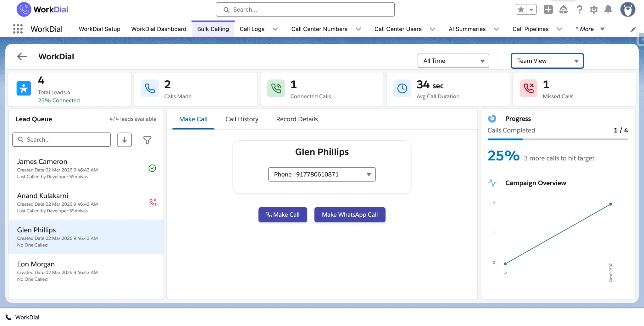The width and height of the screenshot is (644, 326).
Task: Click the Campaign Overview pulse icon
Action: coord(492,183)
